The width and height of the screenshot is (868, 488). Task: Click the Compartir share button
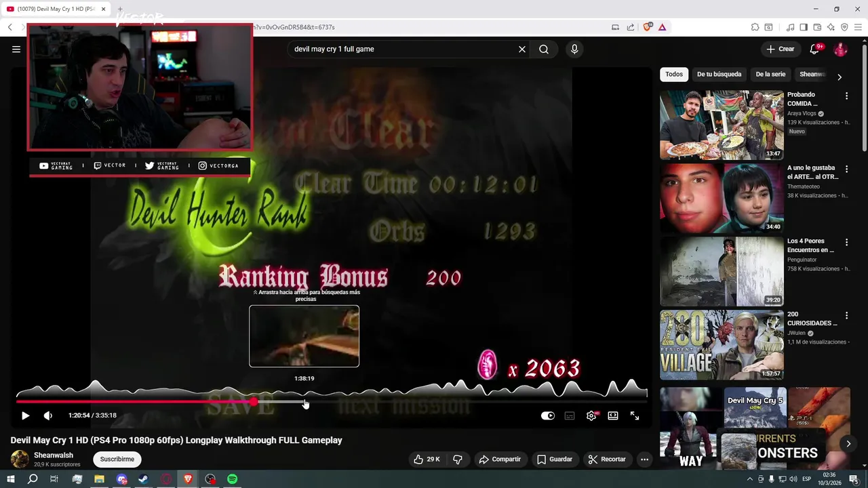tap(500, 459)
